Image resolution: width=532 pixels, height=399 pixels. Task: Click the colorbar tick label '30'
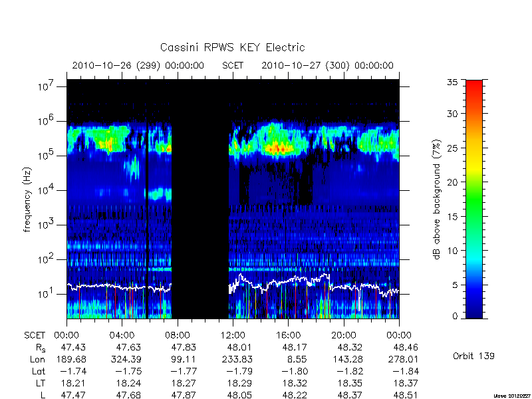click(x=454, y=113)
